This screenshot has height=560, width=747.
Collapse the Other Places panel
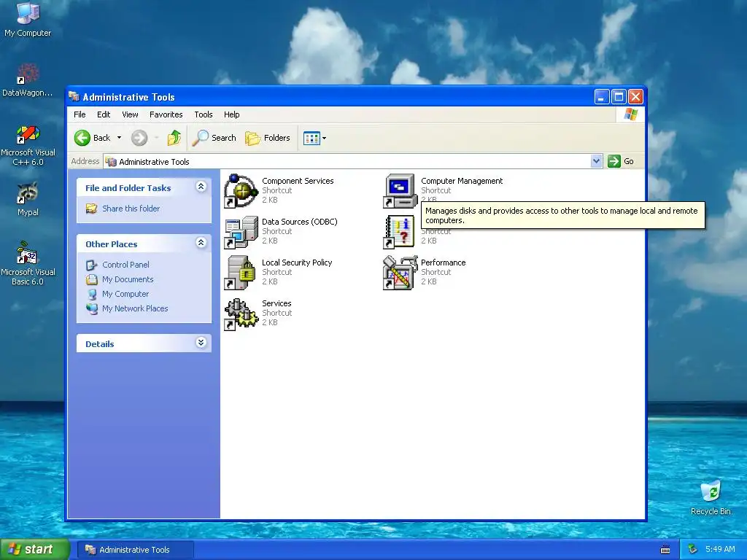click(201, 243)
